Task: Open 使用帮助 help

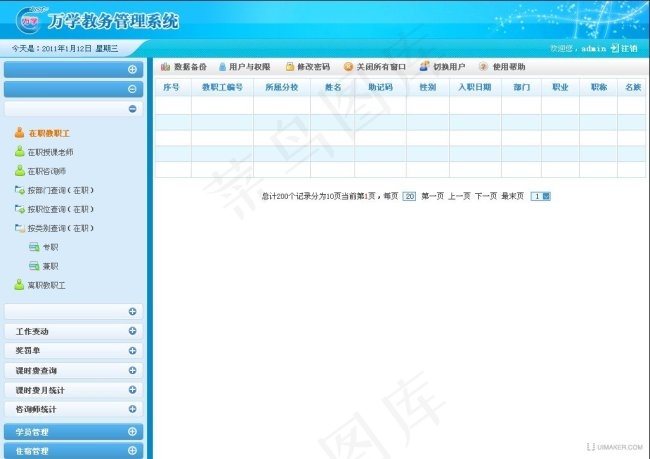Action: [x=502, y=67]
